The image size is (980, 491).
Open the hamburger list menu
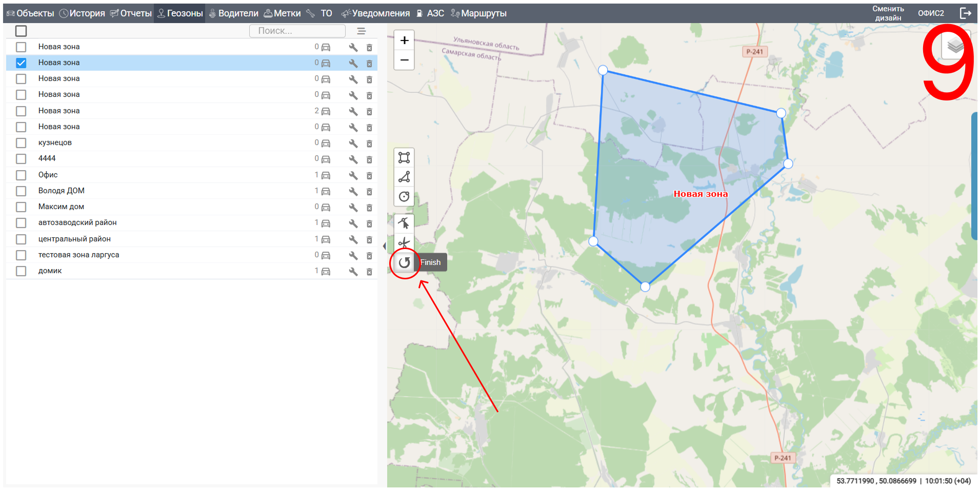362,31
